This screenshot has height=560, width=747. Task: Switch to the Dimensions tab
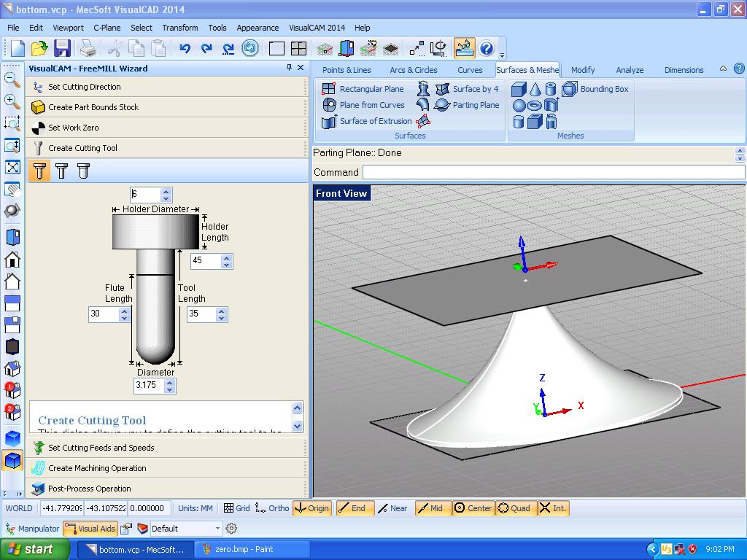coord(684,70)
